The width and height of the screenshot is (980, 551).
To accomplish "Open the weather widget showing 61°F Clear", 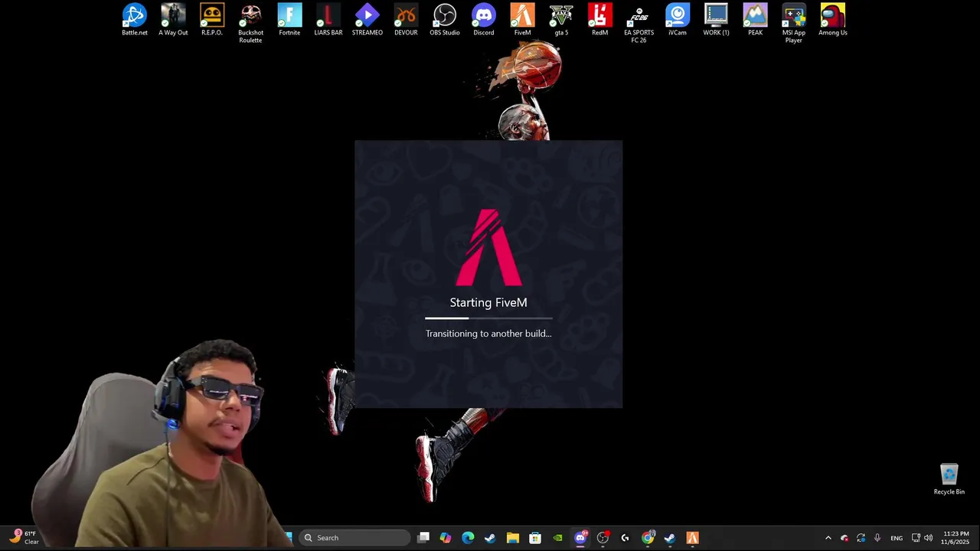I will pos(23,538).
